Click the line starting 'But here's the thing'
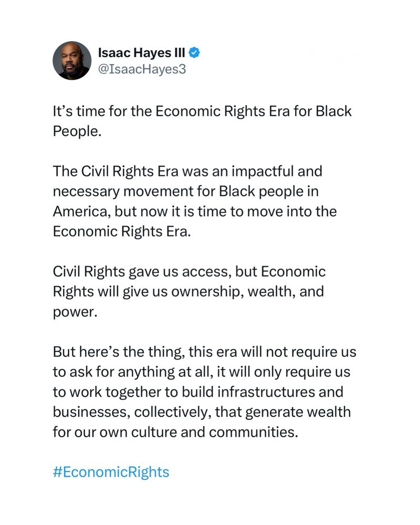 tap(204, 352)
